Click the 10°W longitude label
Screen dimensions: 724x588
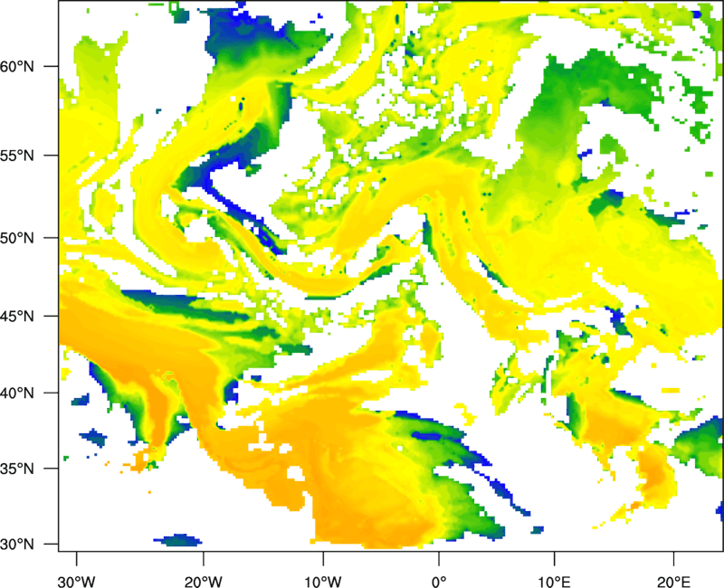point(323,582)
